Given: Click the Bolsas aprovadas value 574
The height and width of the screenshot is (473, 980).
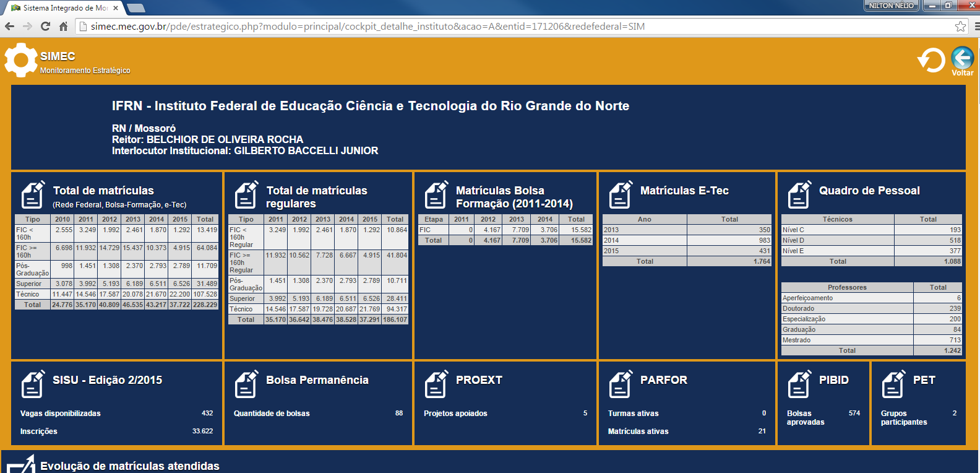Looking at the screenshot, I should point(854,413).
